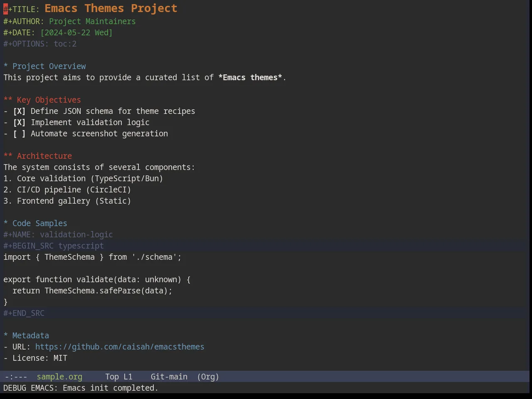Click sample.org buffer name in mode line
Image resolution: width=532 pixels, height=399 pixels.
click(59, 377)
